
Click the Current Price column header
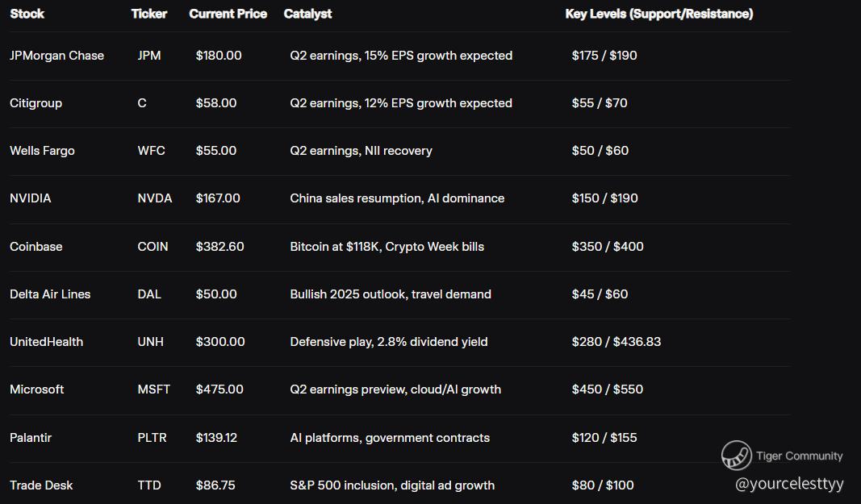(x=228, y=14)
